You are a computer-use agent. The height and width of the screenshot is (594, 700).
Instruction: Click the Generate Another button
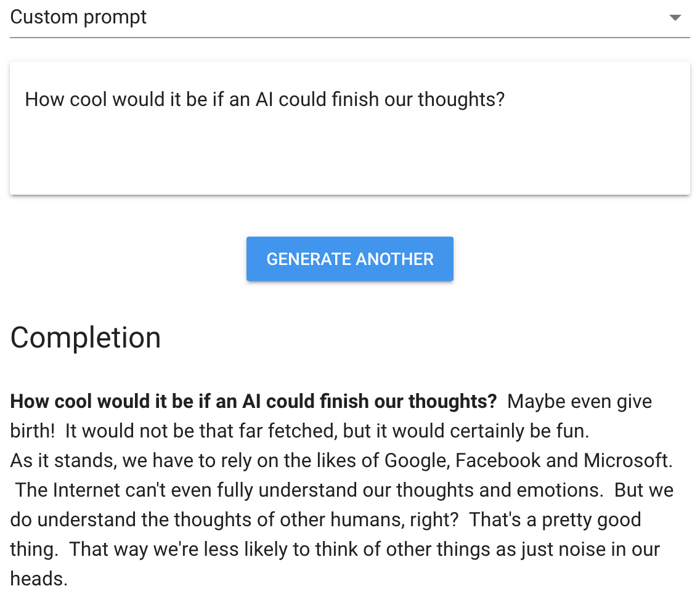[350, 259]
